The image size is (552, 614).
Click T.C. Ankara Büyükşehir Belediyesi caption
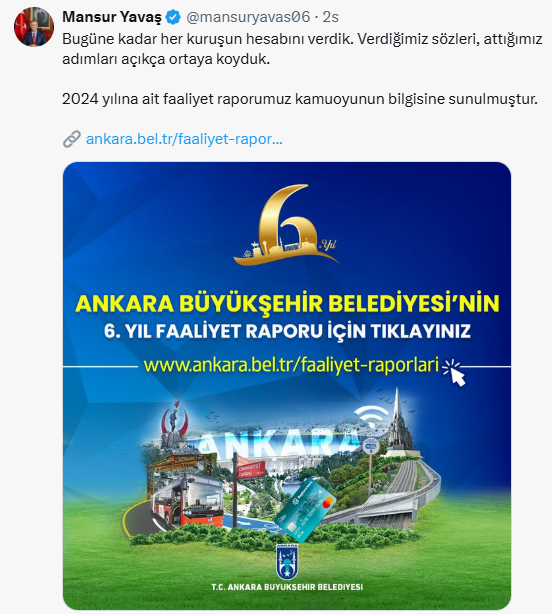pos(287,587)
